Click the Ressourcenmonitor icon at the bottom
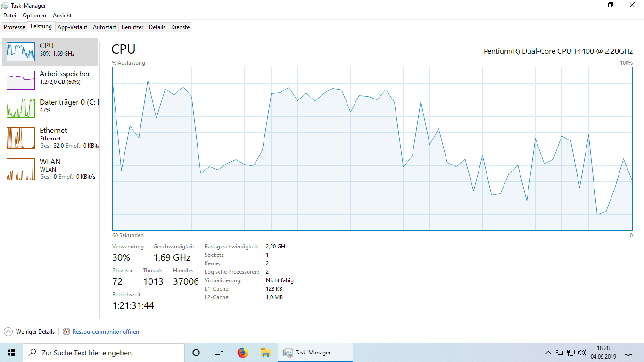The width and height of the screenshot is (644, 362). pos(66,332)
